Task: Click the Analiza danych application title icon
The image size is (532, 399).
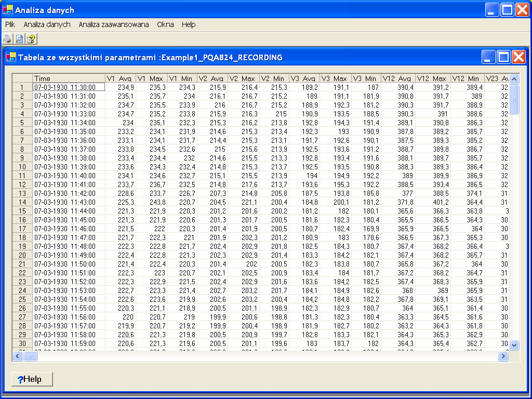Action: pyautogui.click(x=8, y=10)
